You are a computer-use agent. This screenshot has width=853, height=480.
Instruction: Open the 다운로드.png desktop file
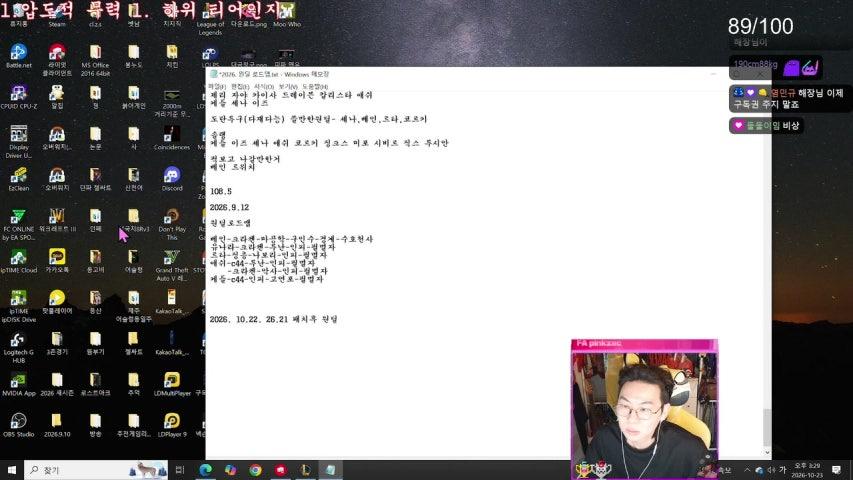click(x=249, y=15)
